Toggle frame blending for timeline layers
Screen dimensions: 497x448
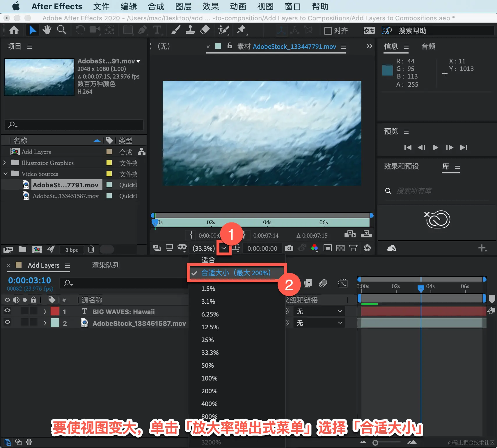308,283
